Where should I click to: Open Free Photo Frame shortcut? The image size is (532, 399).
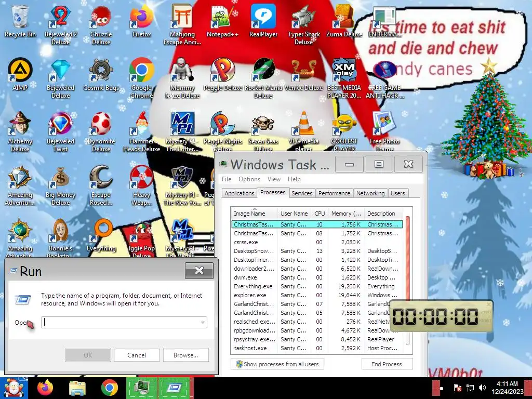pos(384,131)
